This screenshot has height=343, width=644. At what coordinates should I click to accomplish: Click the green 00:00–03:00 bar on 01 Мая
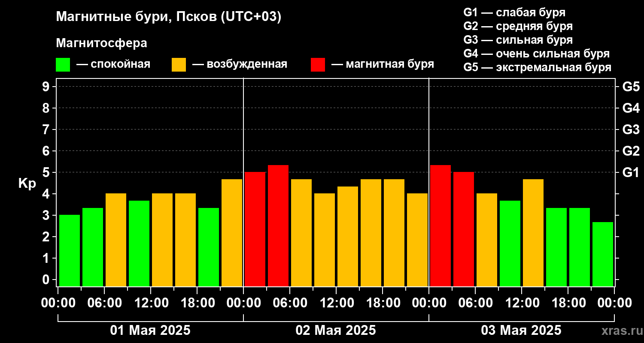point(70,250)
